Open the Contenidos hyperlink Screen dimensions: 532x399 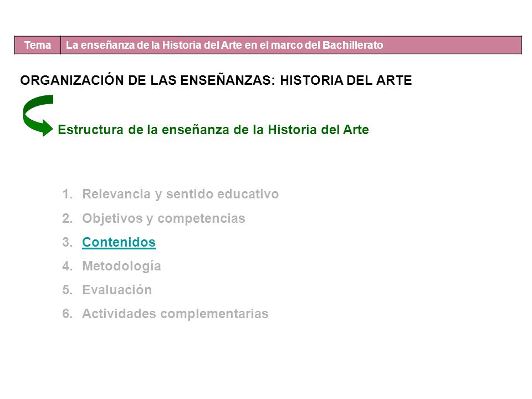point(119,242)
